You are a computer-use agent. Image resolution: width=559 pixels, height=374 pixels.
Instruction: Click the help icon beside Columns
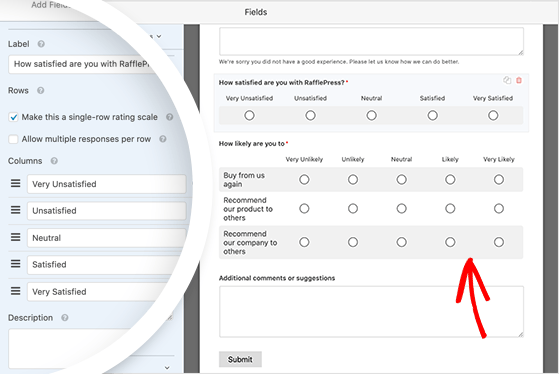pyautogui.click(x=54, y=161)
